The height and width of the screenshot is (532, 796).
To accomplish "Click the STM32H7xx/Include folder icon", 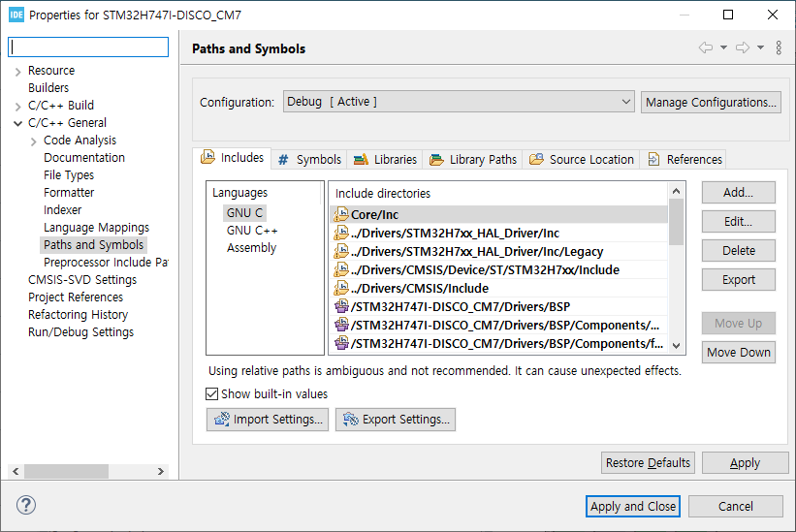I will tap(341, 269).
